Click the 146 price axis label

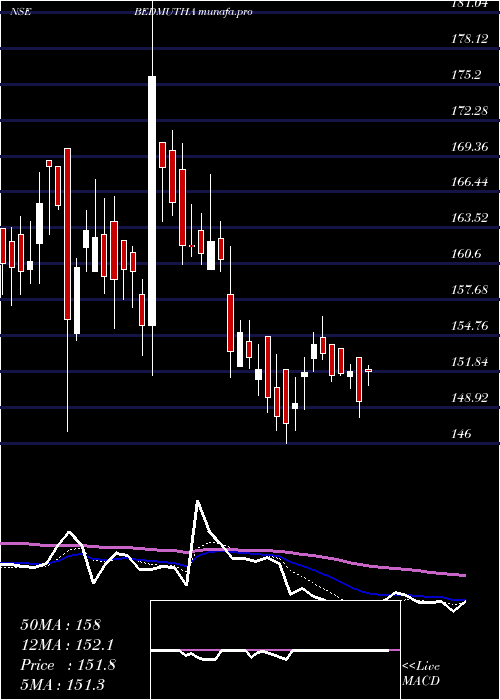(x=460, y=433)
